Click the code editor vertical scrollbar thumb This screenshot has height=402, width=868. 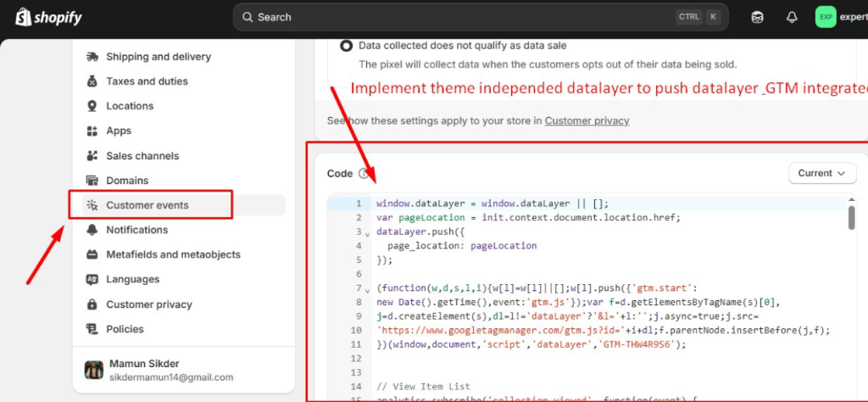point(851,217)
